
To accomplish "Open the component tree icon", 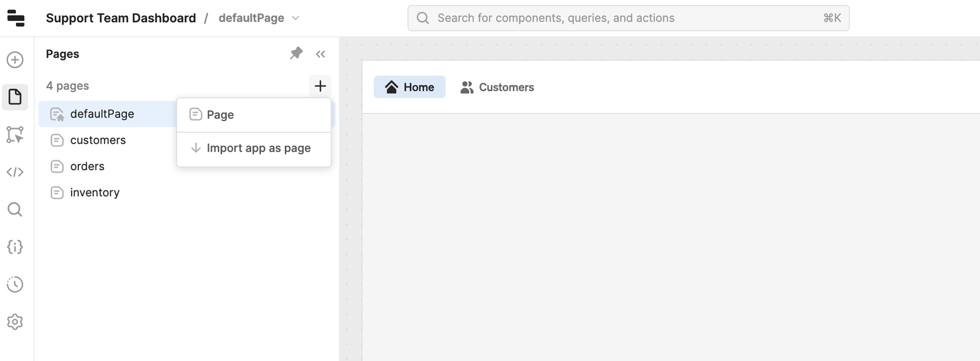I will [15, 135].
